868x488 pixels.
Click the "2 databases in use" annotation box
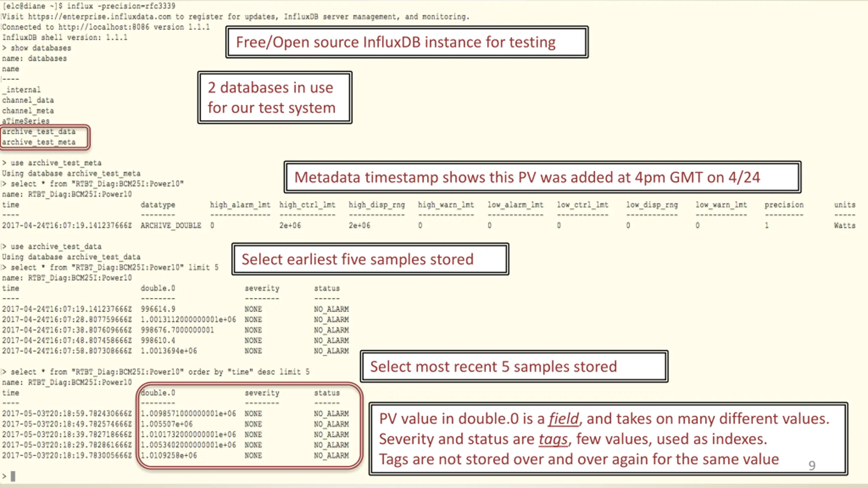pos(275,98)
